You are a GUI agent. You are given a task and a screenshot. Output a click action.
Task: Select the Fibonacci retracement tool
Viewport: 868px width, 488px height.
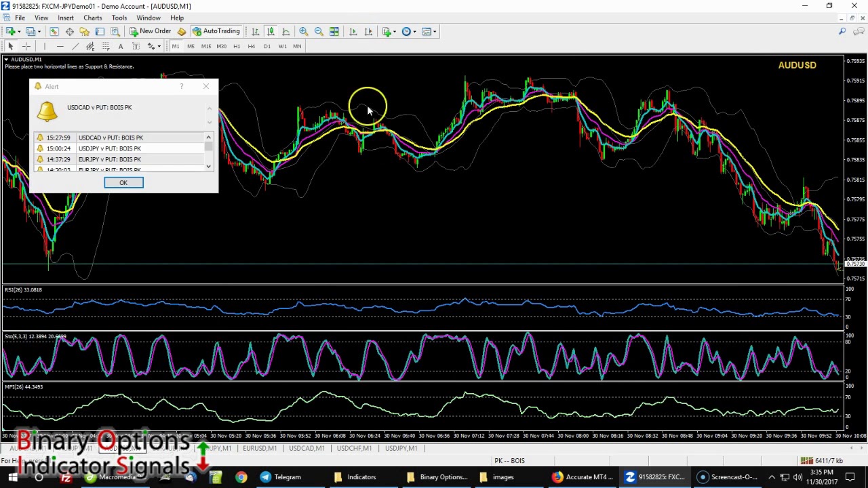(x=105, y=46)
